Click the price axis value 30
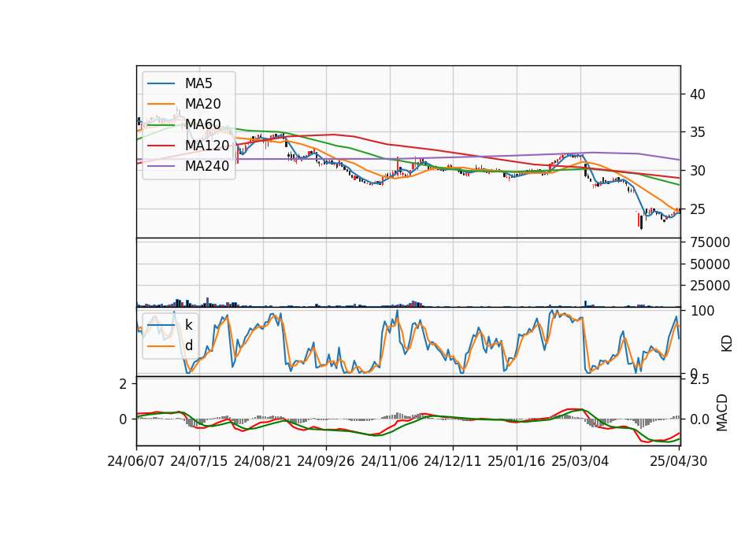756x543 pixels. coord(697,171)
